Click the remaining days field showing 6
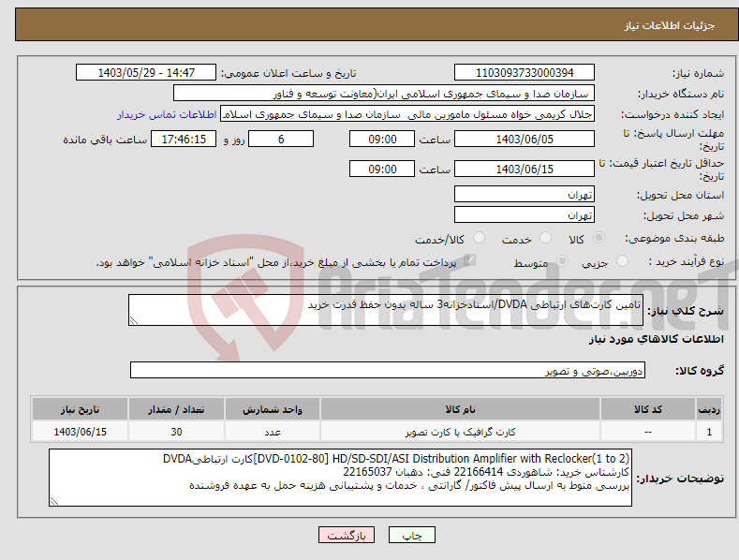Viewport: 739px width, 560px height. click(281, 139)
